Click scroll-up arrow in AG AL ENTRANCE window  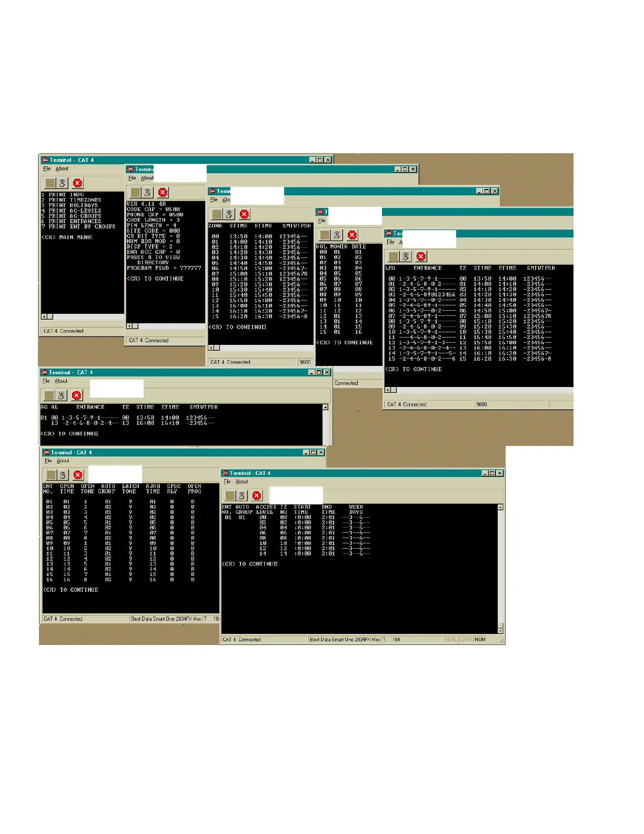point(325,408)
